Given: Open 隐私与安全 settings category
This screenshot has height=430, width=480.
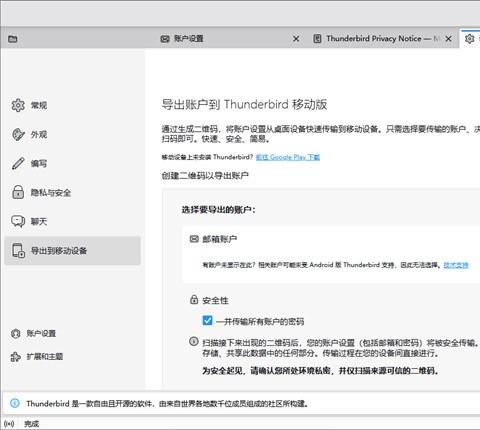Looking at the screenshot, I should 72,193.
